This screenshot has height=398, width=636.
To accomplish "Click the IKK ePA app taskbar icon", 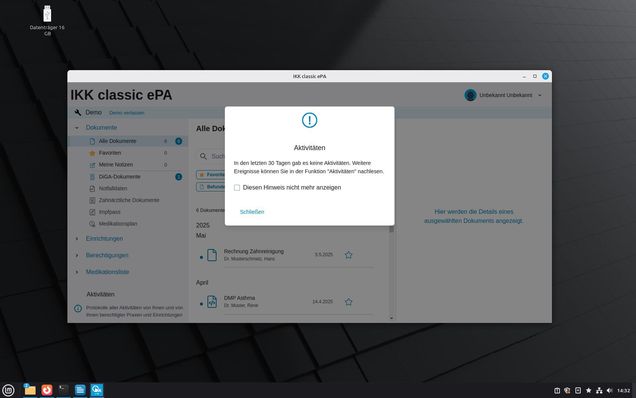I will pyautogui.click(x=97, y=390).
